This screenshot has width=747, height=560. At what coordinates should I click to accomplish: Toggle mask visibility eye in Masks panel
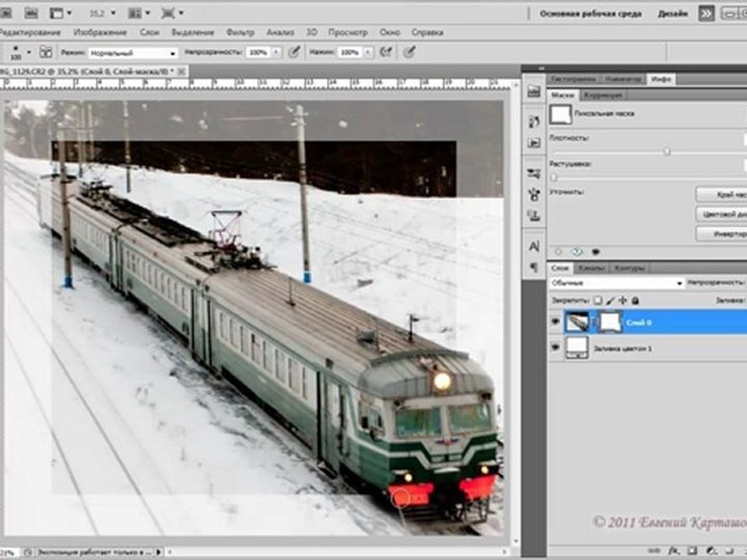[x=595, y=252]
